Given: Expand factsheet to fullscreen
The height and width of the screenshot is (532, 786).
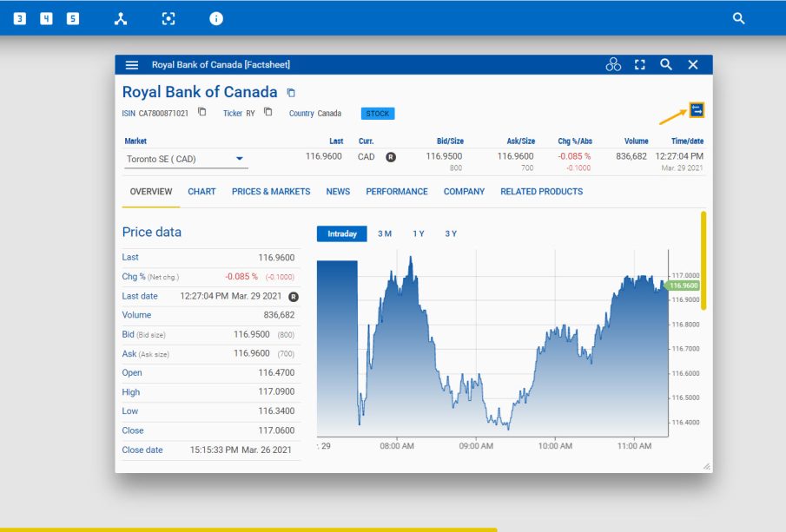Looking at the screenshot, I should [639, 64].
